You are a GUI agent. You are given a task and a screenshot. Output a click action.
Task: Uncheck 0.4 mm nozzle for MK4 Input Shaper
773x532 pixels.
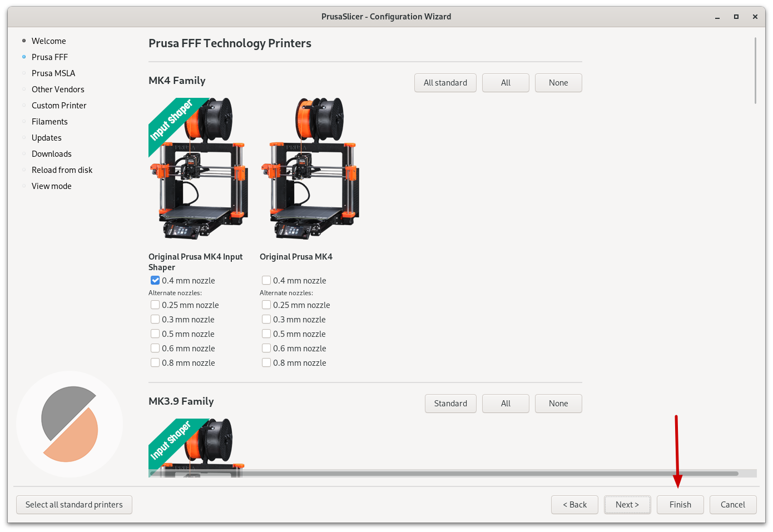click(155, 281)
